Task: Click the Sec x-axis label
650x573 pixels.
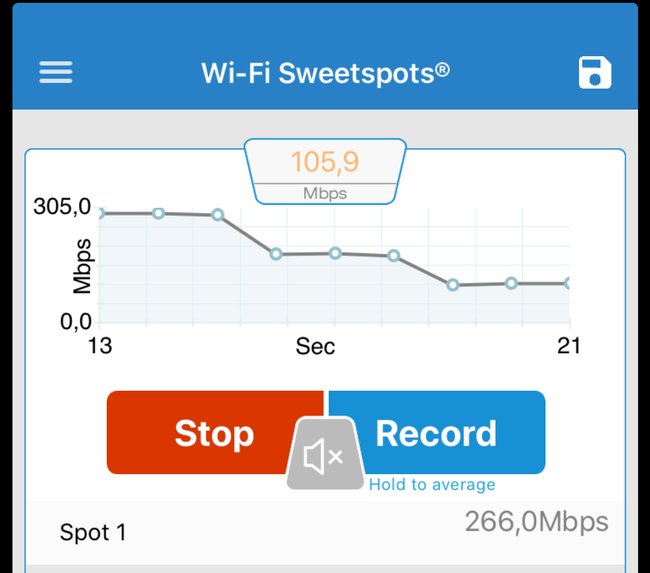Action: [x=315, y=346]
